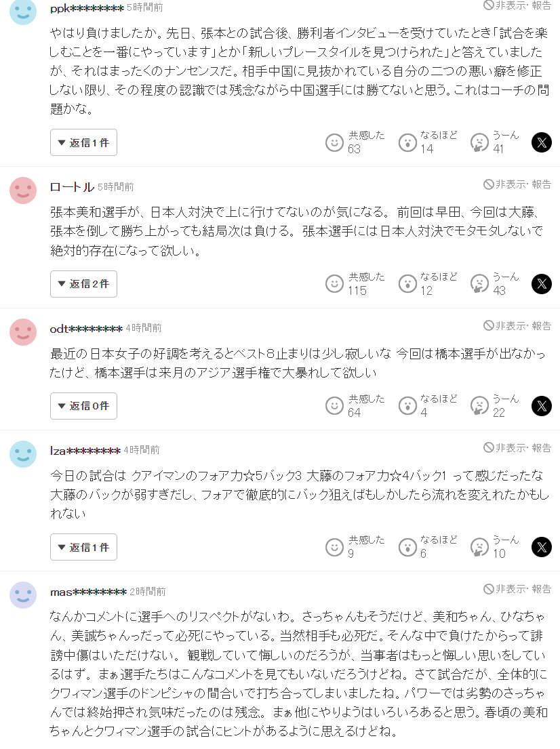Click the 返信1件 button under lza's comment

point(83,546)
